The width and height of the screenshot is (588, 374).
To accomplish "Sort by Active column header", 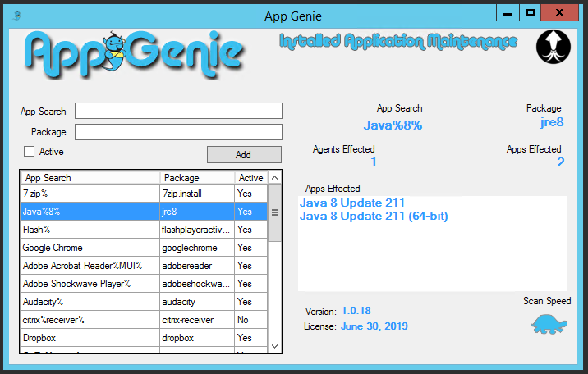I will [x=251, y=177].
